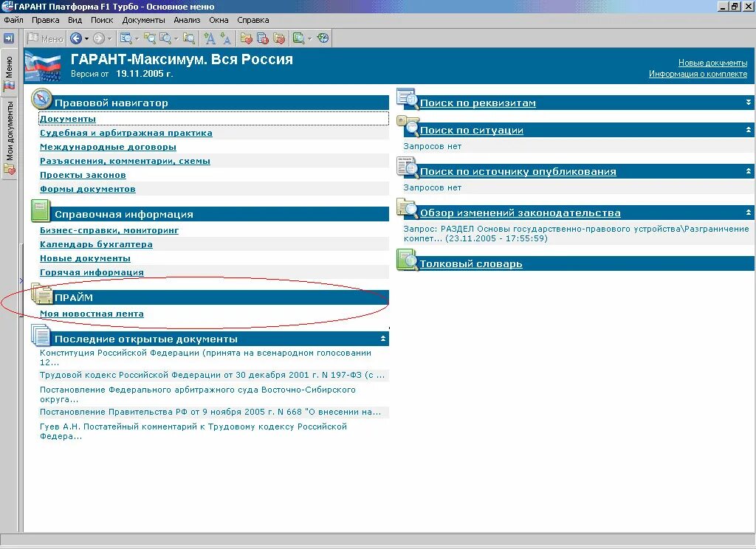Switch to the Мои документы side tab
This screenshot has height=549, width=756.
click(9, 138)
